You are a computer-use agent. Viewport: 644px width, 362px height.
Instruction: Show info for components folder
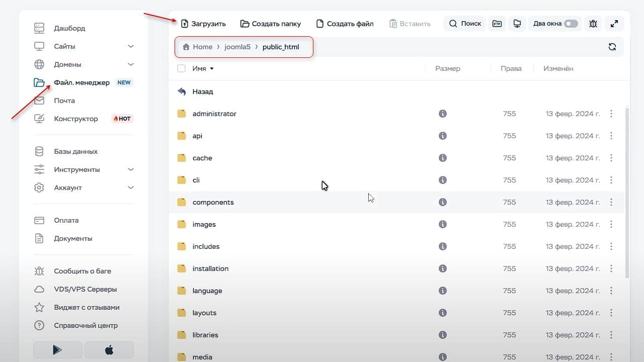pyautogui.click(x=443, y=202)
